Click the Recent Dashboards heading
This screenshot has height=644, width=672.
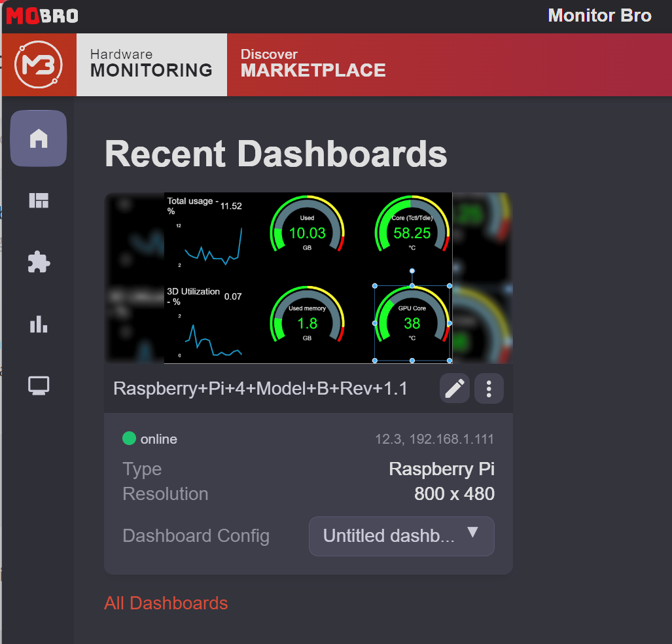click(276, 154)
